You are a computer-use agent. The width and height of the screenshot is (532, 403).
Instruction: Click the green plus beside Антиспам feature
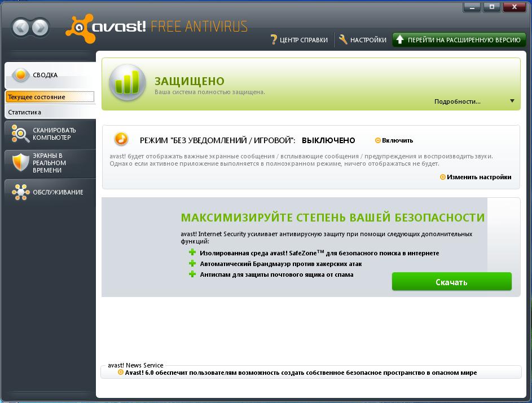point(192,274)
